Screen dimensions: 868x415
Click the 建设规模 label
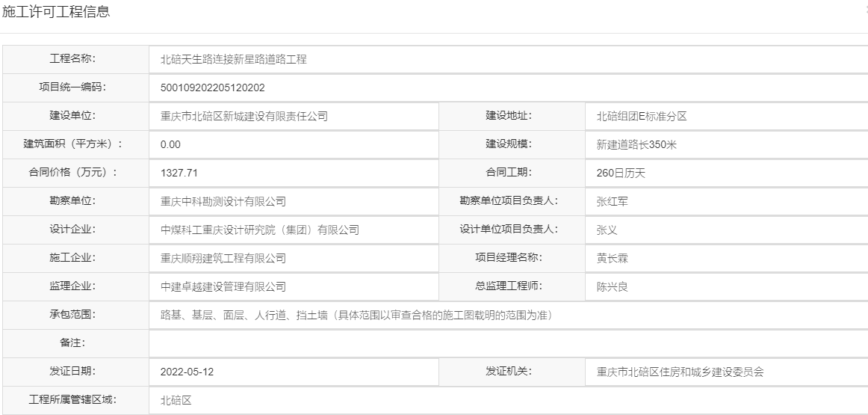coord(509,144)
